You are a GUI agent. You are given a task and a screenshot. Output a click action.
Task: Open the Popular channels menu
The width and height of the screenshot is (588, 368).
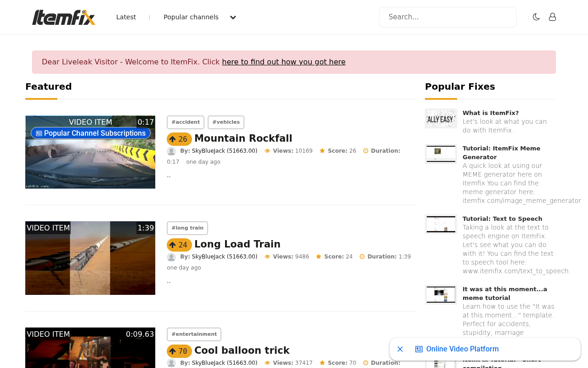(191, 17)
